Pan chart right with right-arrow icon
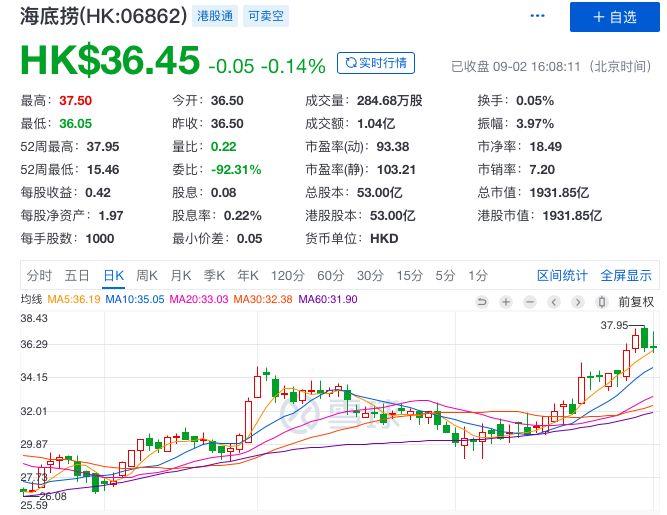The width and height of the screenshot is (667, 515). tap(578, 302)
